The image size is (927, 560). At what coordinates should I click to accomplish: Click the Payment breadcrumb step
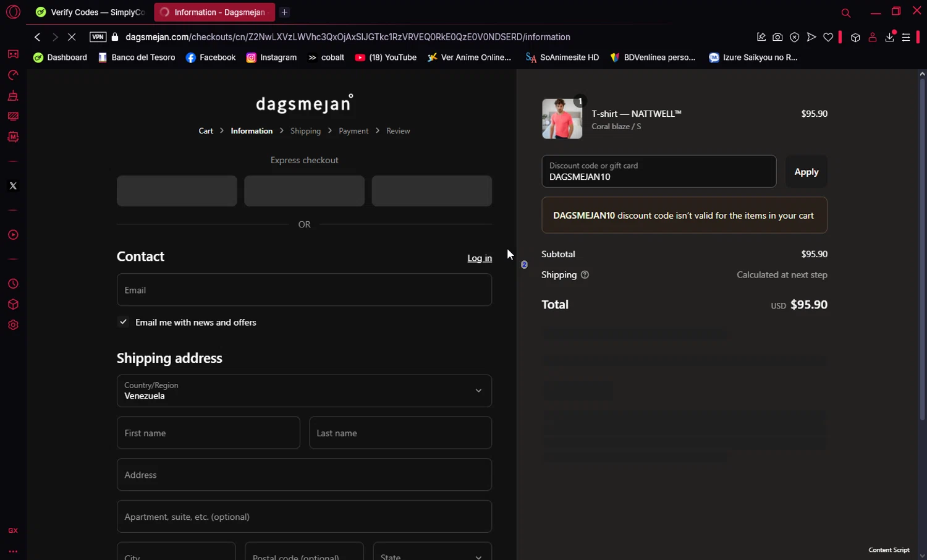pyautogui.click(x=353, y=131)
